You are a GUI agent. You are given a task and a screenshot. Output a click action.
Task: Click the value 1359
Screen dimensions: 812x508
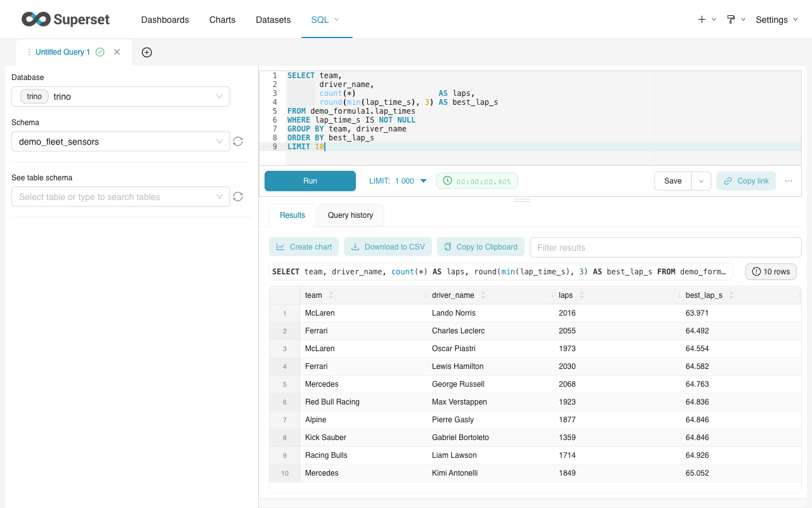(x=567, y=438)
